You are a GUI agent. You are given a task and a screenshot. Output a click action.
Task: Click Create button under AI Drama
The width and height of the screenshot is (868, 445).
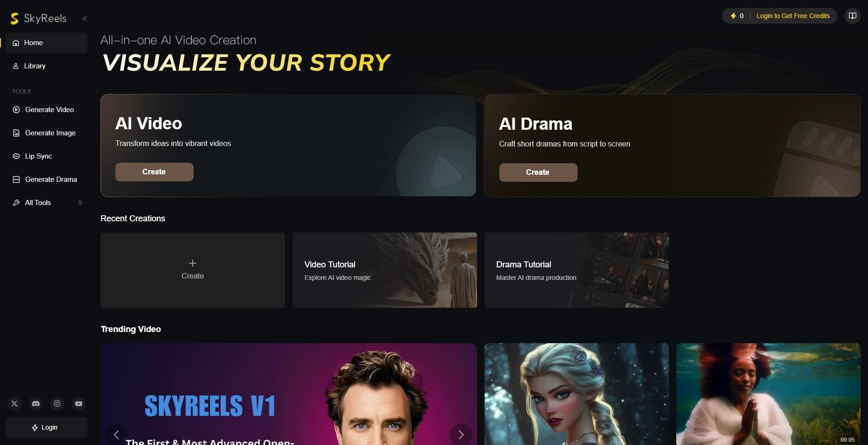[538, 173]
